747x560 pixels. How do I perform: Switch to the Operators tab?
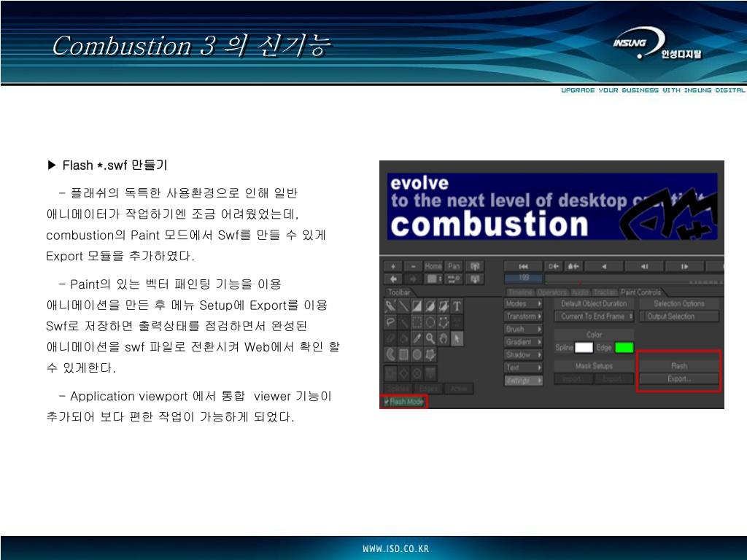coord(552,292)
